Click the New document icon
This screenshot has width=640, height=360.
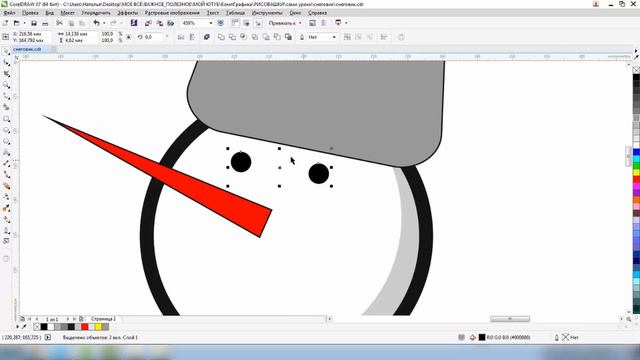click(5, 23)
